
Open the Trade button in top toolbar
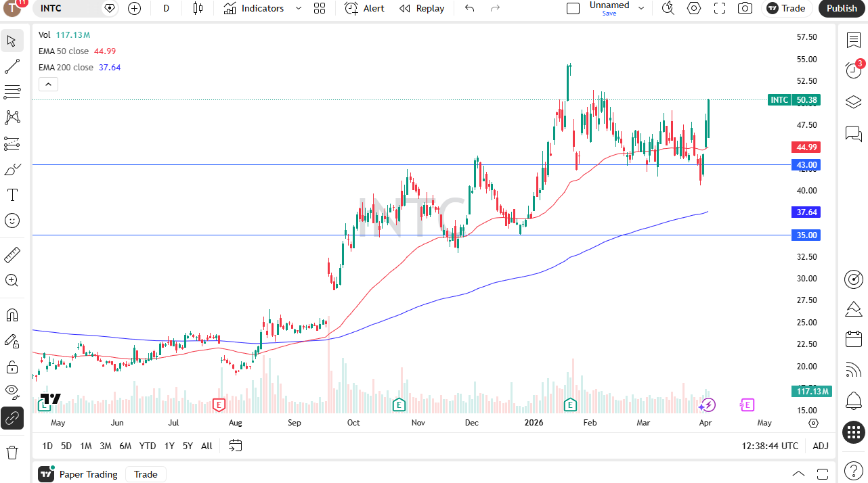coord(787,8)
